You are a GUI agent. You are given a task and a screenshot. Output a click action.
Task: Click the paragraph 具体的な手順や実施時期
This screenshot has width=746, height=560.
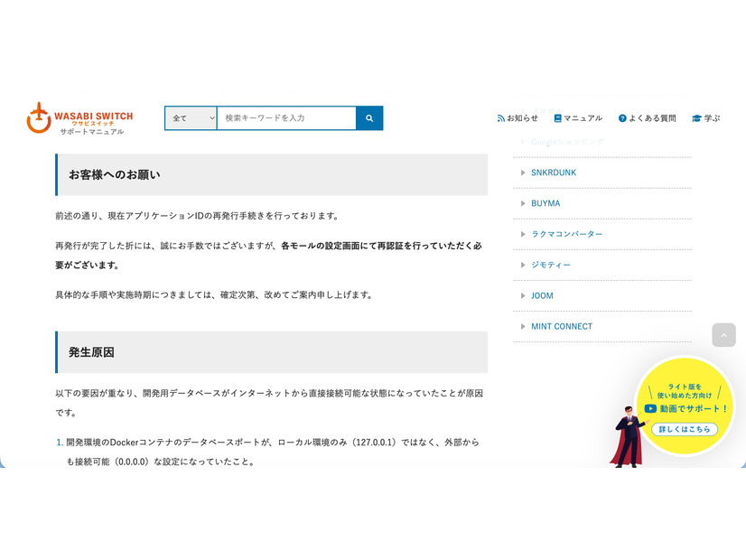(214, 295)
